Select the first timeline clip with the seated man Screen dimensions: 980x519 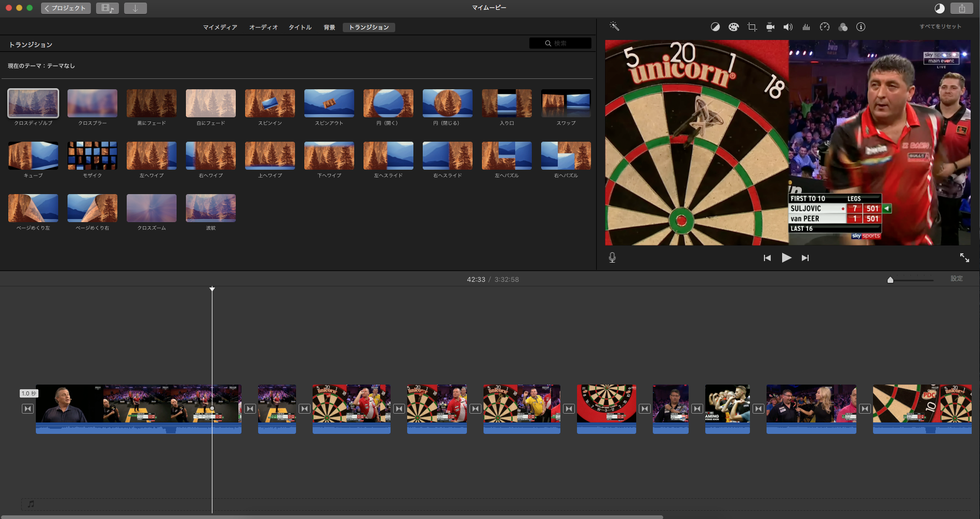(x=139, y=409)
